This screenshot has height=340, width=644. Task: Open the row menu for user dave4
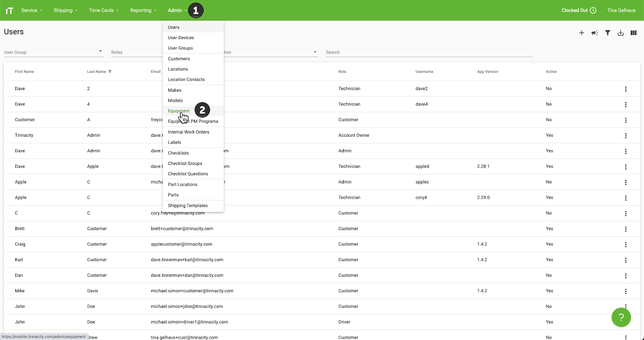[x=626, y=105]
